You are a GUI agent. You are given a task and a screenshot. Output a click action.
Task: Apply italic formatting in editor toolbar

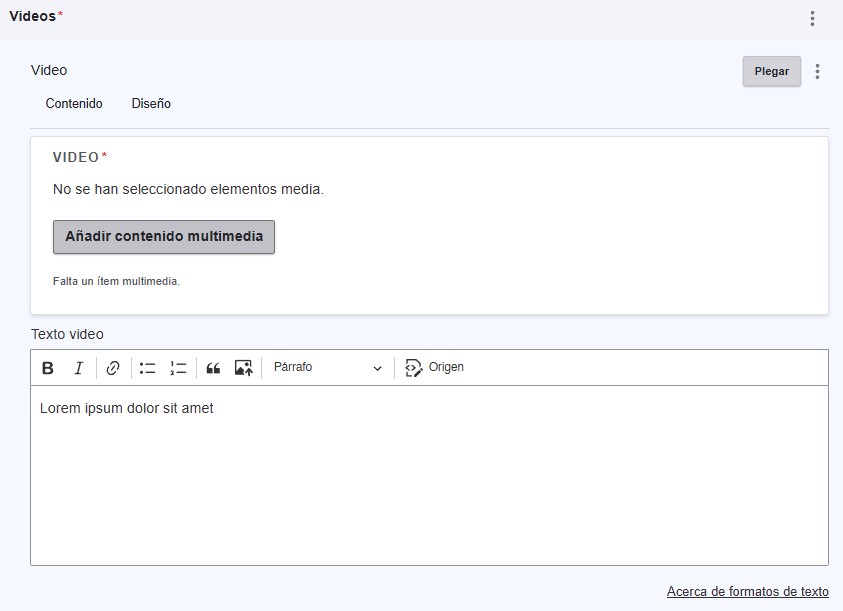coord(78,368)
